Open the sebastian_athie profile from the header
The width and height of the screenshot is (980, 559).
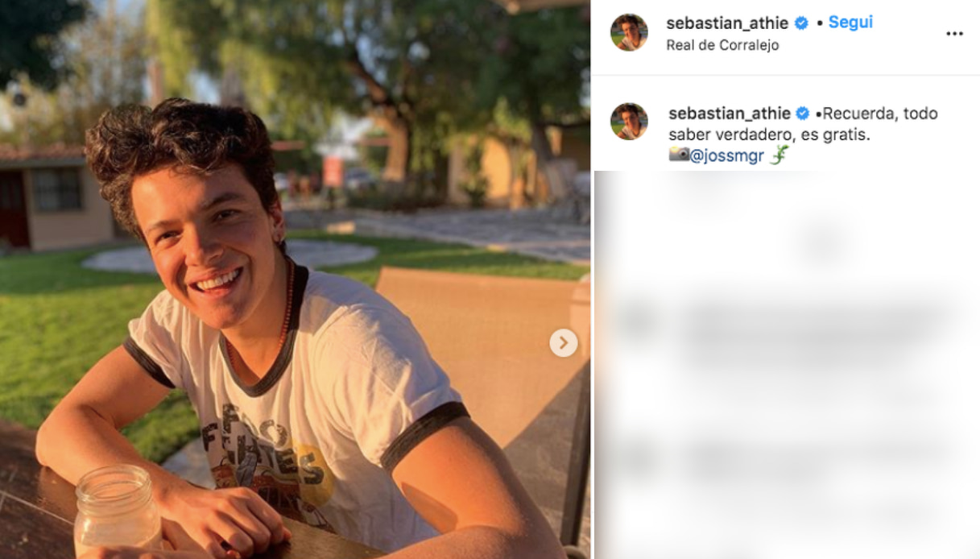pyautogui.click(x=727, y=23)
